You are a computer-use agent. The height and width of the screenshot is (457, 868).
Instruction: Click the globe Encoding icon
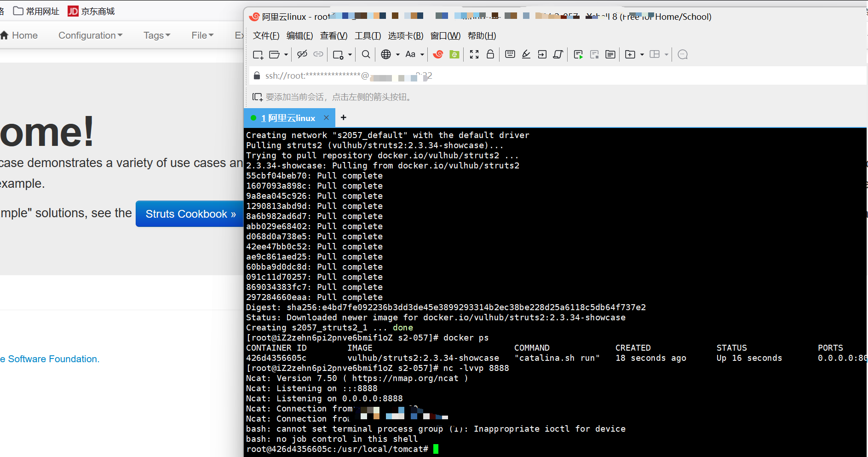(386, 54)
